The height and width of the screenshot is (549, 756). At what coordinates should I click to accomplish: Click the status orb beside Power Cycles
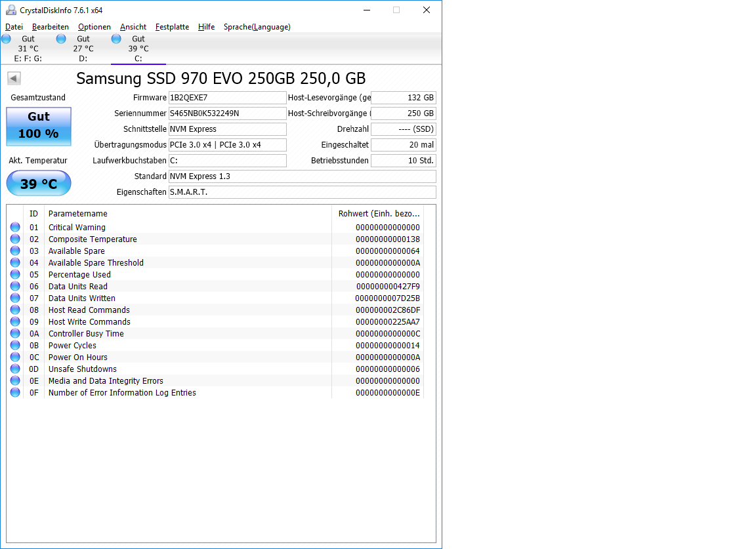pyautogui.click(x=16, y=345)
